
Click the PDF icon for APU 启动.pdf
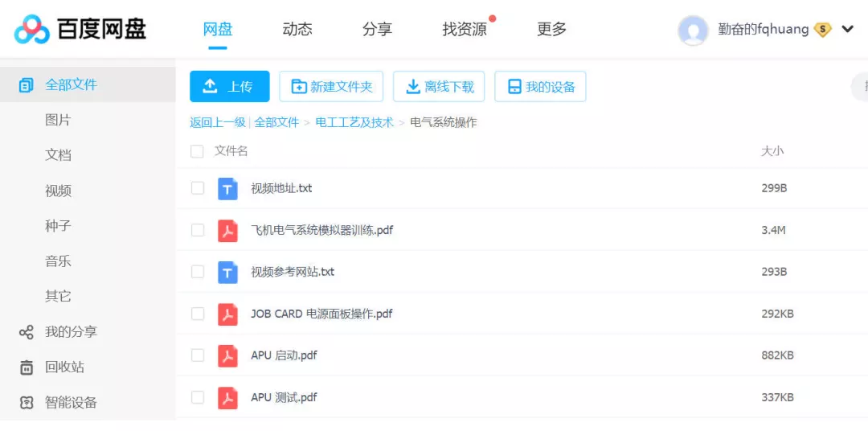click(227, 355)
